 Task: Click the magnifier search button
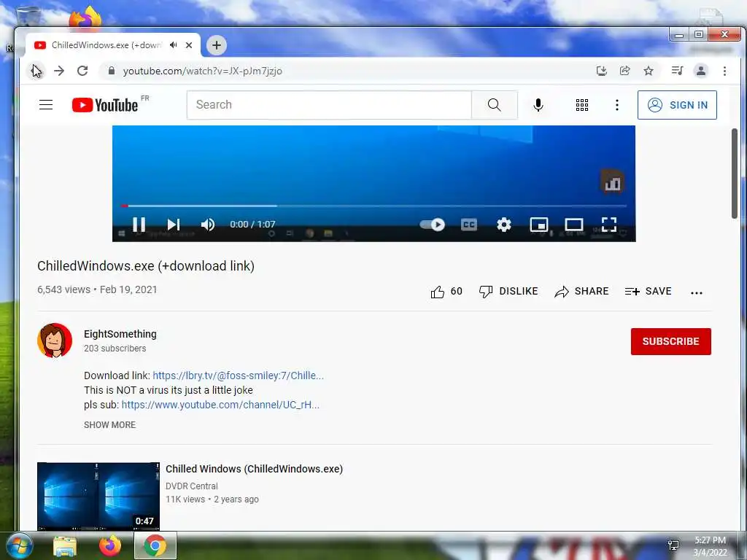pos(495,105)
